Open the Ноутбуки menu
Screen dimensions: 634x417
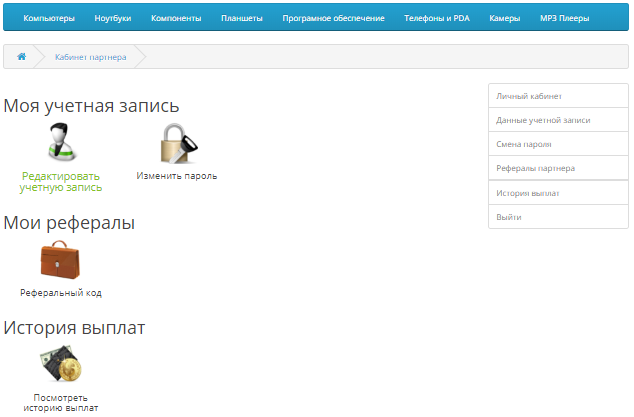[x=113, y=18]
